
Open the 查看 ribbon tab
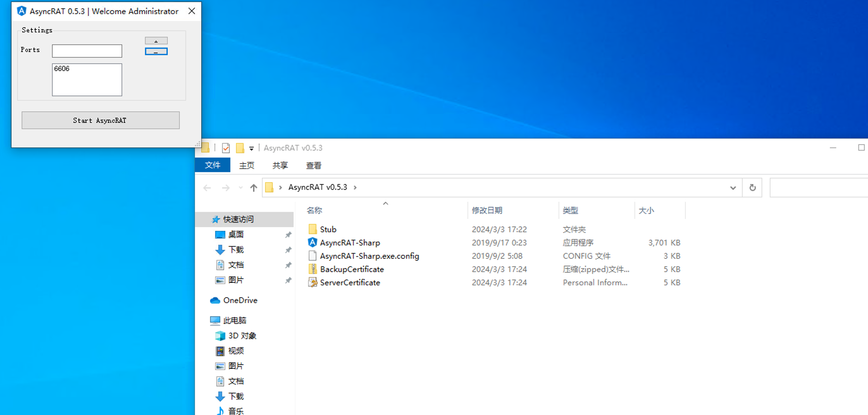click(313, 165)
